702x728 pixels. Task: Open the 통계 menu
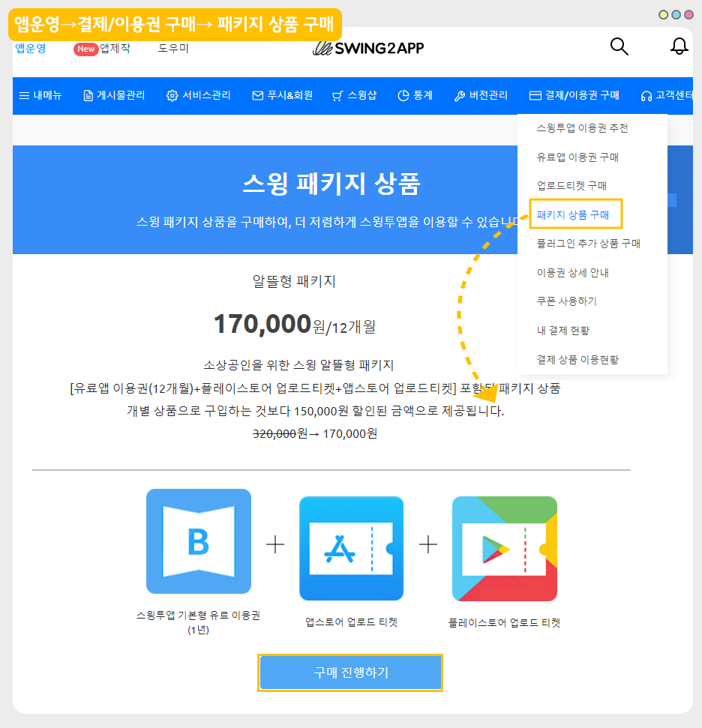[x=415, y=96]
